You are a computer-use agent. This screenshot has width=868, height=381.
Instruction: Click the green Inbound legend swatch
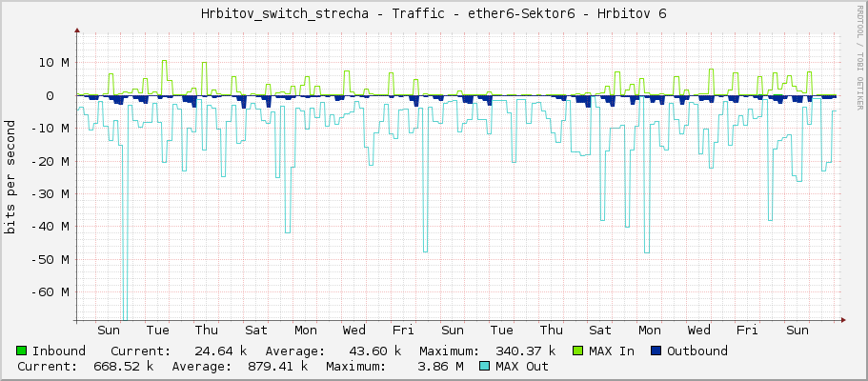pyautogui.click(x=22, y=351)
